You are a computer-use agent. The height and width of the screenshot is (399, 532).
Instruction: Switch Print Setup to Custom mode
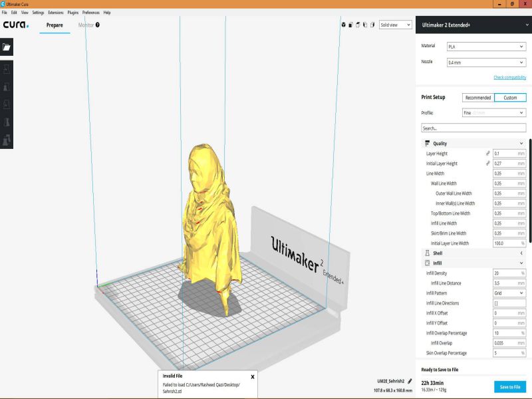(510, 98)
